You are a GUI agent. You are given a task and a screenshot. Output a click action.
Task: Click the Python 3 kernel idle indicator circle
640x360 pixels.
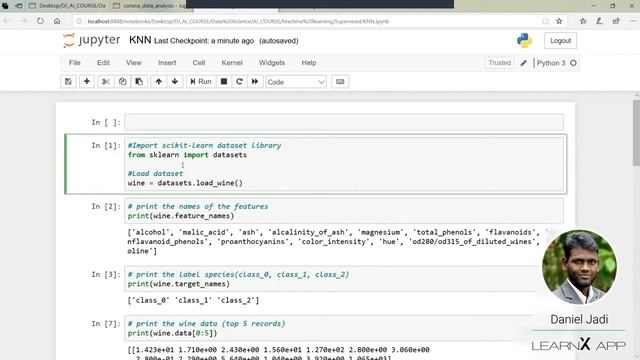(x=573, y=63)
